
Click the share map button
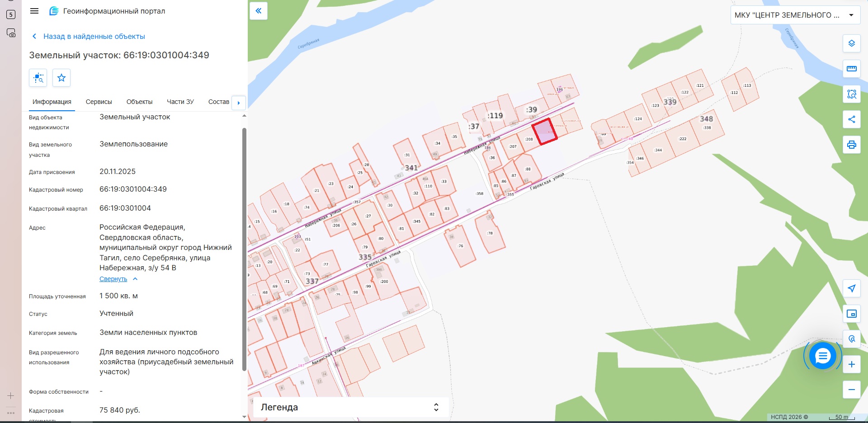point(852,119)
